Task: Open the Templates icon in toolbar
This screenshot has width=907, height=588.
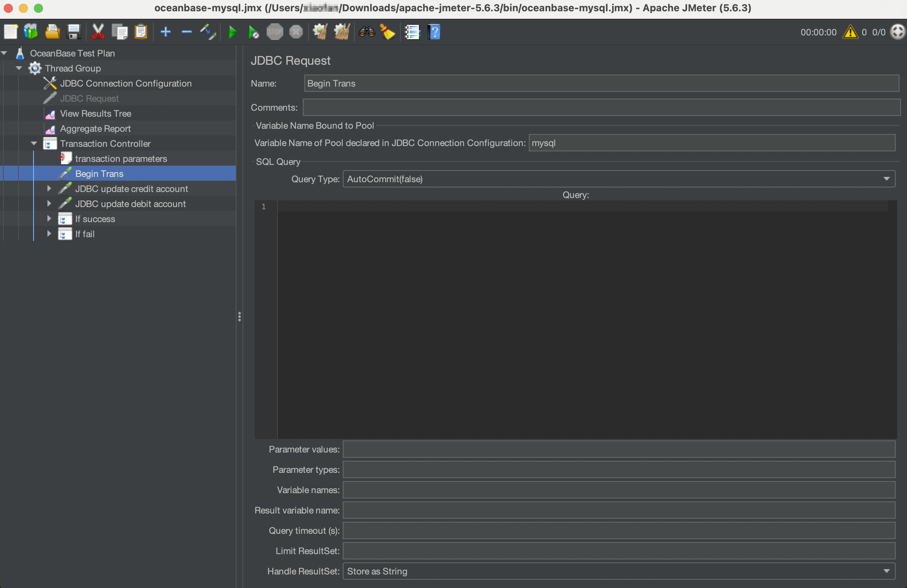Action: tap(31, 32)
